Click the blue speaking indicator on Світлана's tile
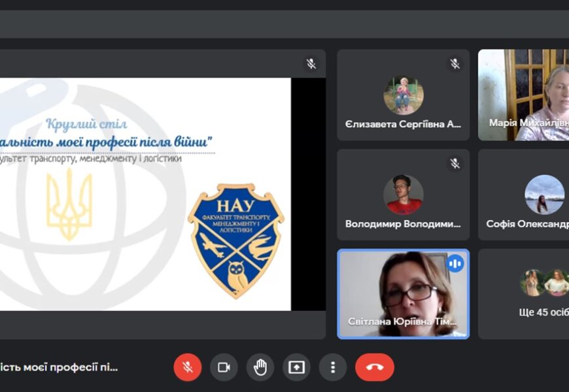 (455, 263)
